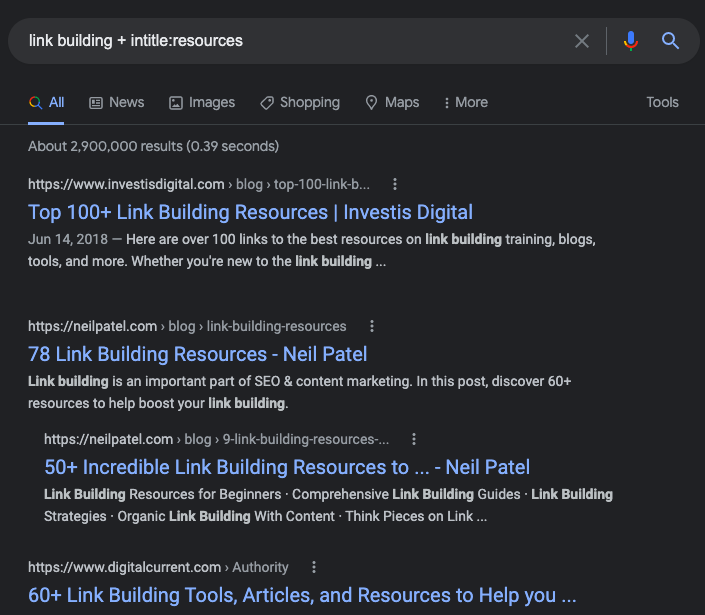The image size is (705, 615).
Task: Select the All results tab
Action: coord(46,102)
